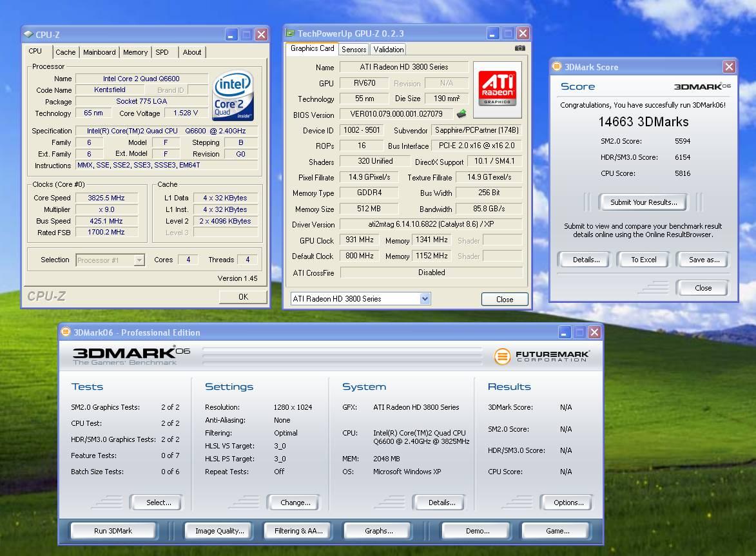The width and height of the screenshot is (756, 556).
Task: Click the 3DMark06 Professional Edition title icon
Action: click(66, 332)
